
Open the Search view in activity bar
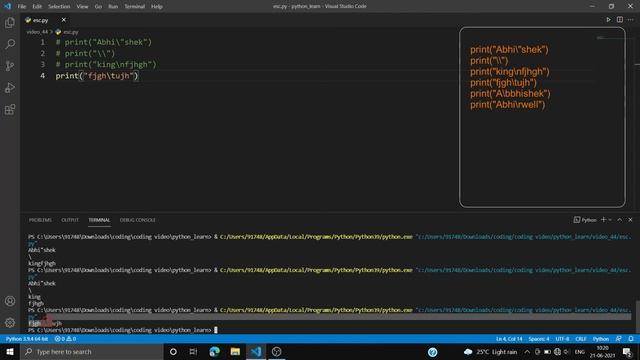click(x=10, y=44)
